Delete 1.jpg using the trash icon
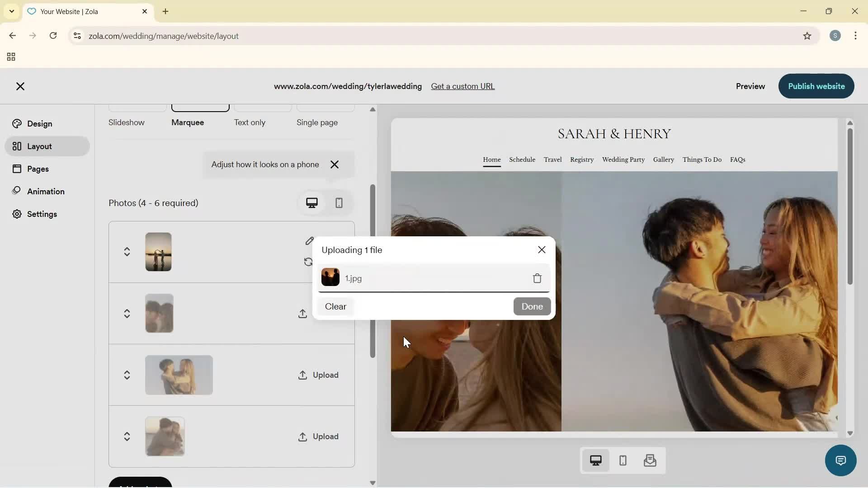Viewport: 868px width, 488px height. [537, 278]
